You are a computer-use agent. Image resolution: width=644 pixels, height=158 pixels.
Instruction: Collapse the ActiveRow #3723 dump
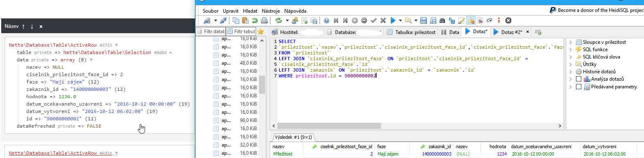(116, 45)
